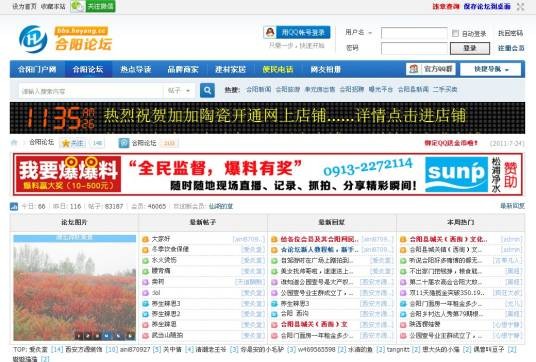536x362 pixels.
Task: Open the 合阳门户网 nav item
Action: pyautogui.click(x=37, y=69)
